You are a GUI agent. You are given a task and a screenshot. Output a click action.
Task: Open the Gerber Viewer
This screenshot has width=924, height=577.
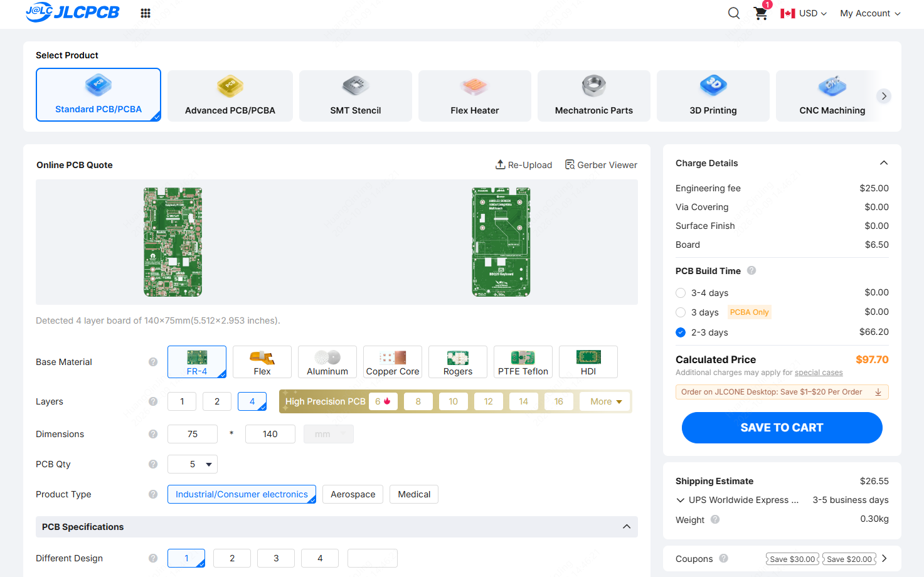601,165
